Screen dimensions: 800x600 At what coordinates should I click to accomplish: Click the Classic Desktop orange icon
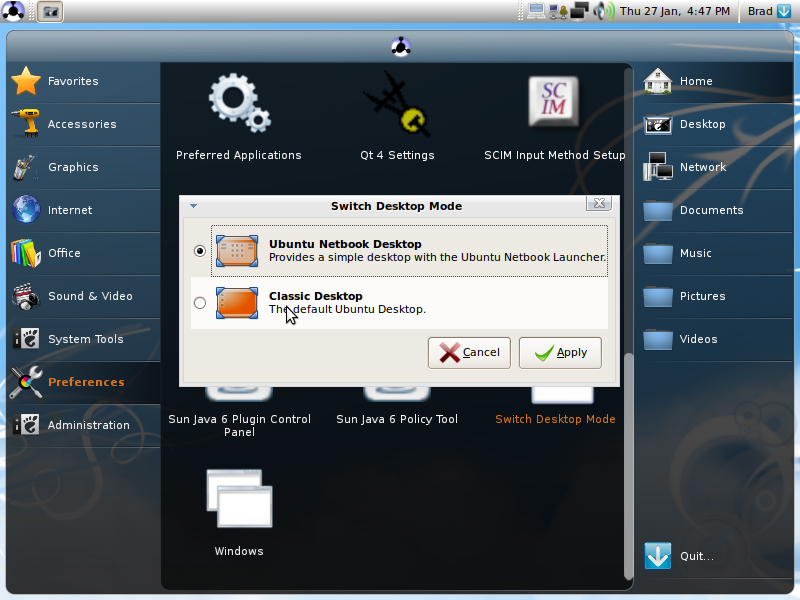pyautogui.click(x=237, y=303)
